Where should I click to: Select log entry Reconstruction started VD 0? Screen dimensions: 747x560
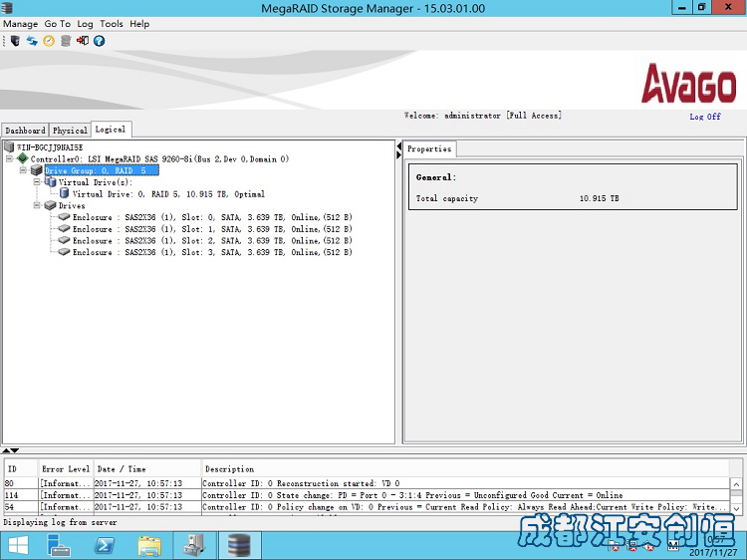tap(367, 483)
